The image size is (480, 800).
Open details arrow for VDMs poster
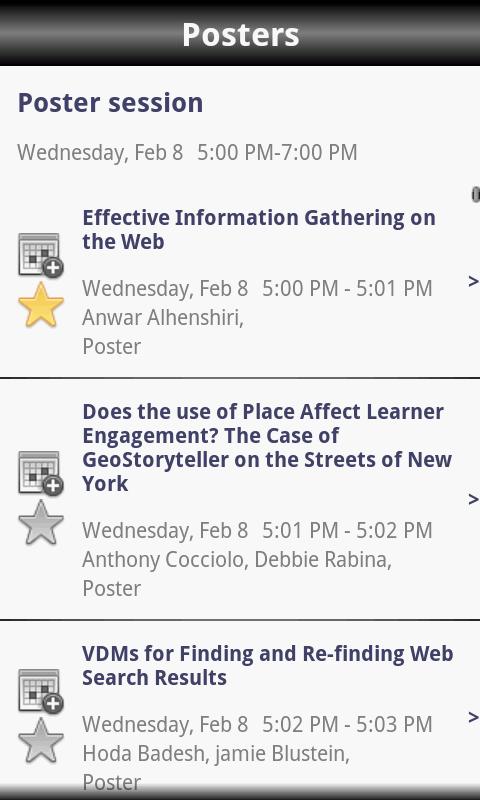[473, 717]
